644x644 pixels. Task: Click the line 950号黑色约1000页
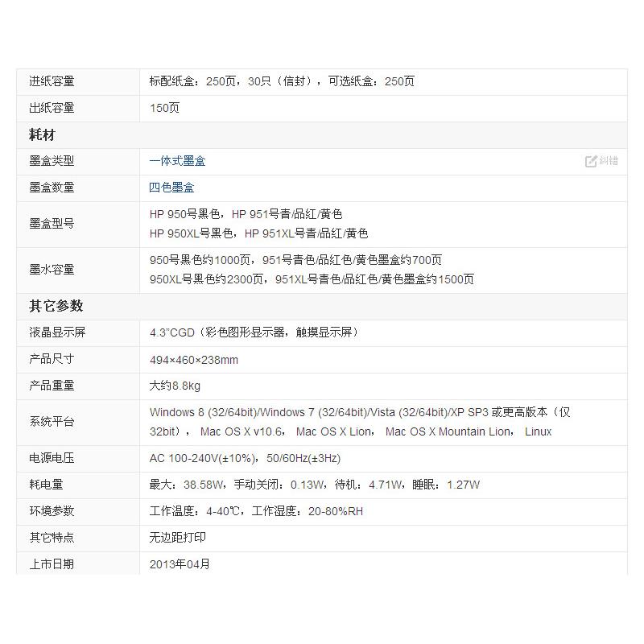tap(295, 260)
